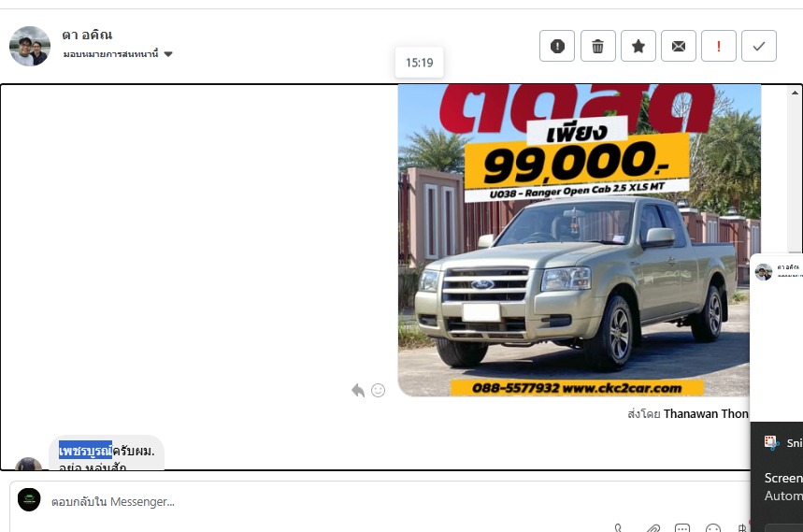Screen dimensions: 803x532
Task: Open the Snipping Tool notification icon
Action: click(771, 442)
